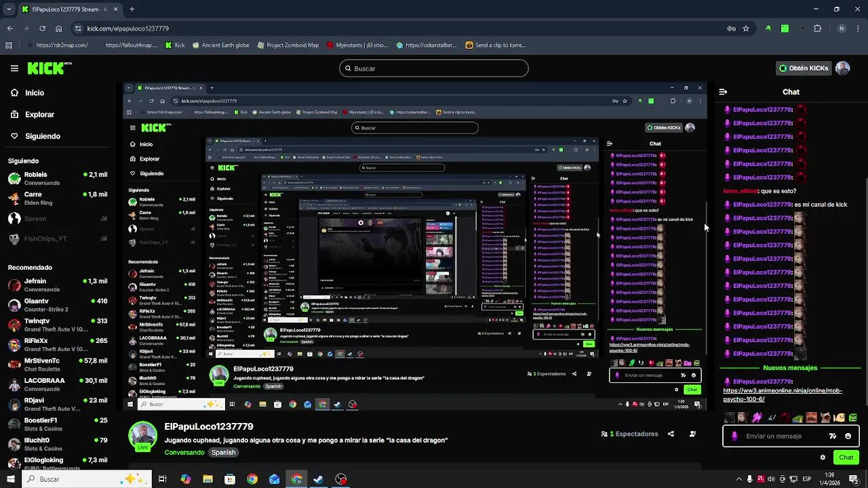Click the Nuevos mensajes banner
868x488 pixels.
[790, 368]
